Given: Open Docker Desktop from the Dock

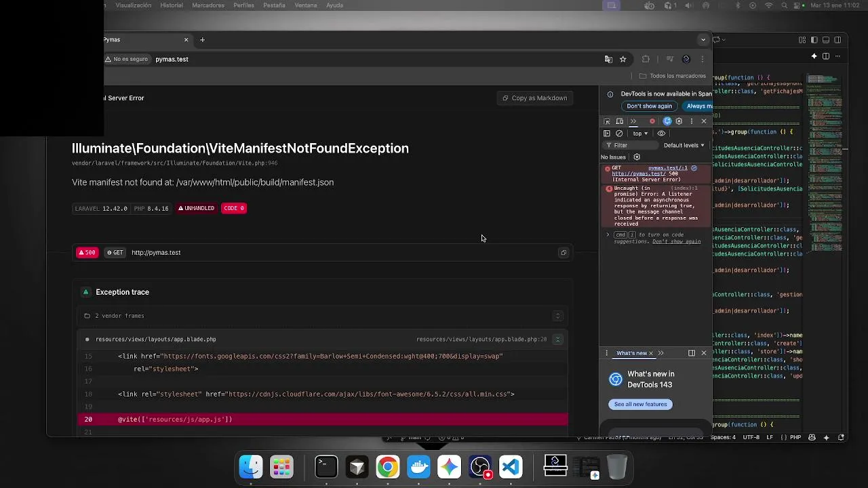Looking at the screenshot, I should (x=418, y=467).
